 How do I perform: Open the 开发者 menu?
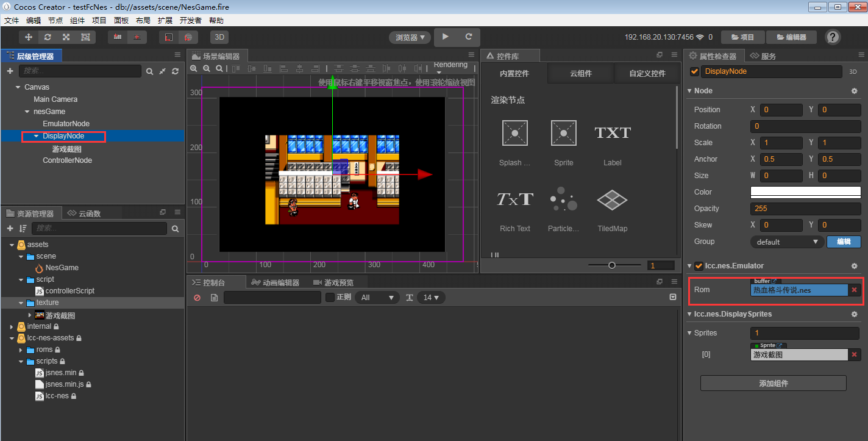pos(190,20)
